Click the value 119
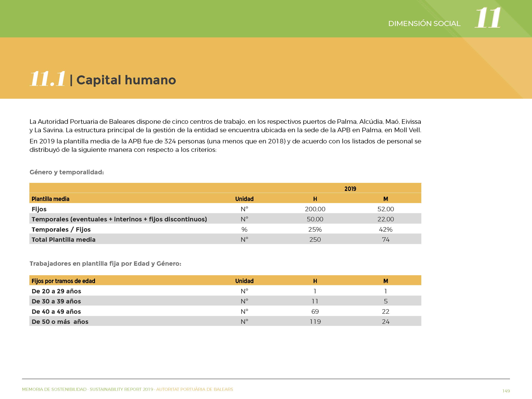The image size is (532, 399). [315, 322]
